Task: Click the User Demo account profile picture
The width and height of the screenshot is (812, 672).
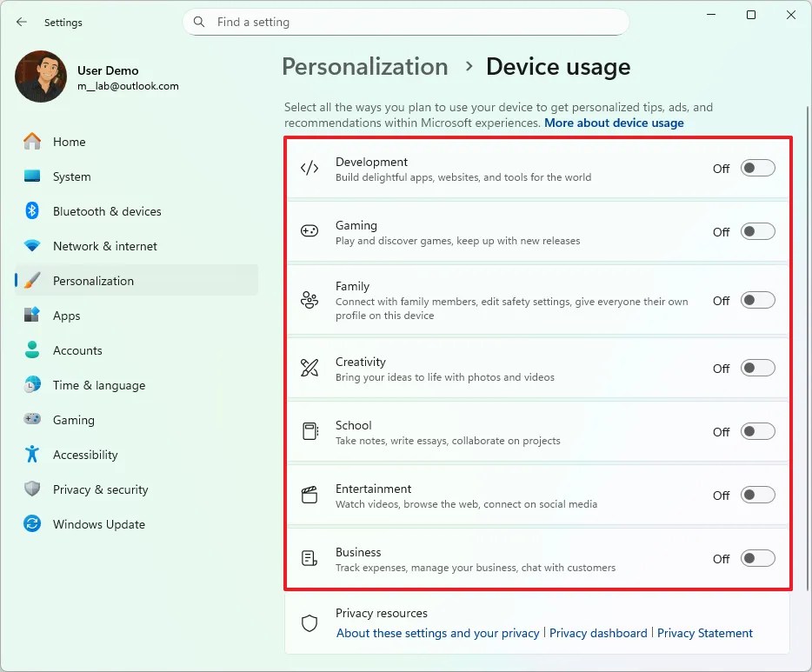Action: [x=40, y=77]
